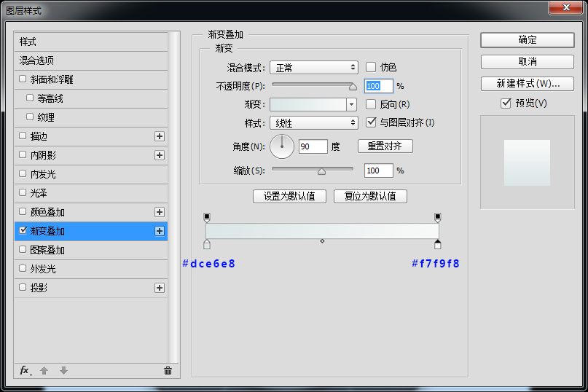Screen dimensions: 588x392
Task: Click the delete effect trash icon
Action: coord(168,370)
